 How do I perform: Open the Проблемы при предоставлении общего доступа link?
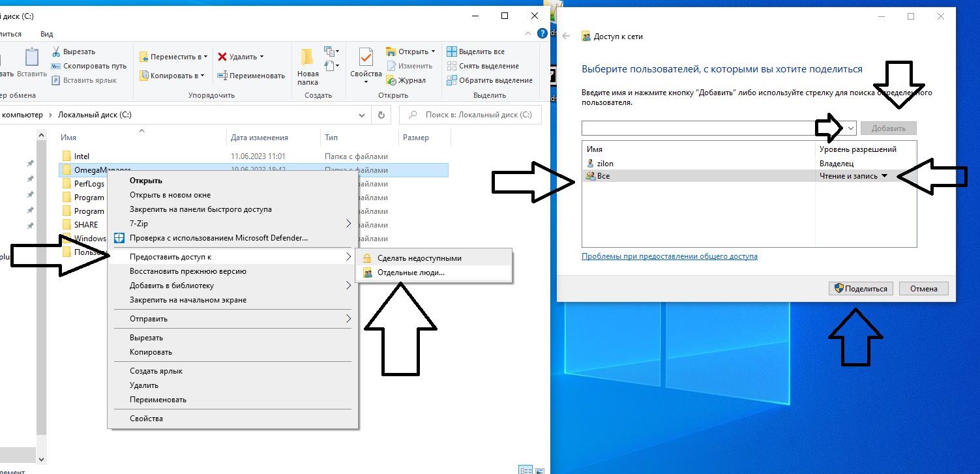(x=669, y=256)
